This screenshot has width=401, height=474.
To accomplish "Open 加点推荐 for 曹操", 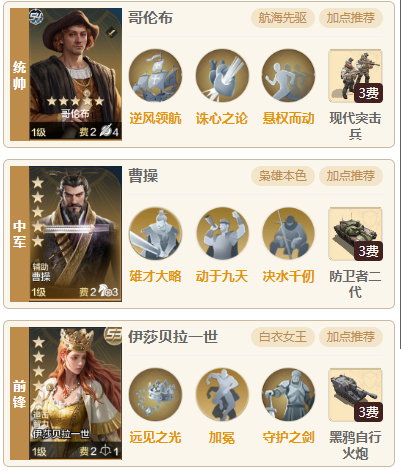I will coord(351,176).
